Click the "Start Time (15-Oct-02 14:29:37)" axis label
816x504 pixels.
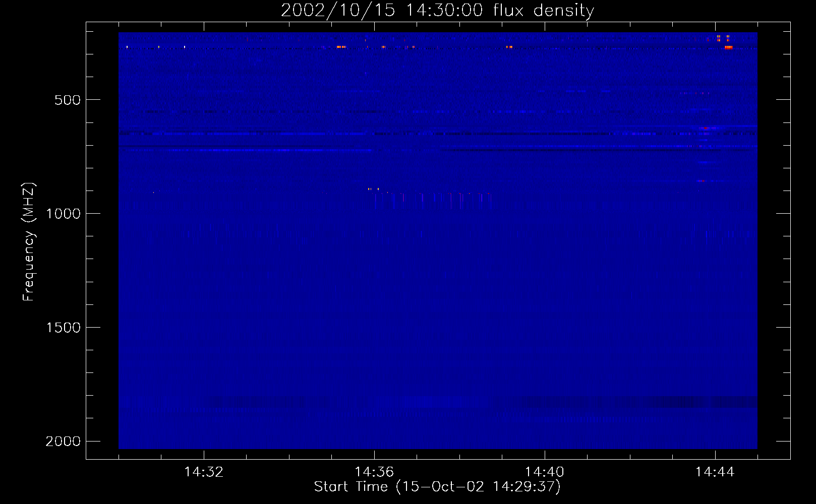tap(437, 486)
